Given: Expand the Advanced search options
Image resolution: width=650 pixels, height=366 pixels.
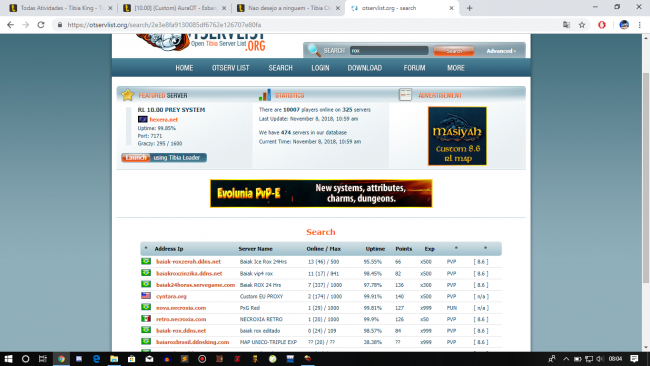Looking at the screenshot, I should click(501, 51).
